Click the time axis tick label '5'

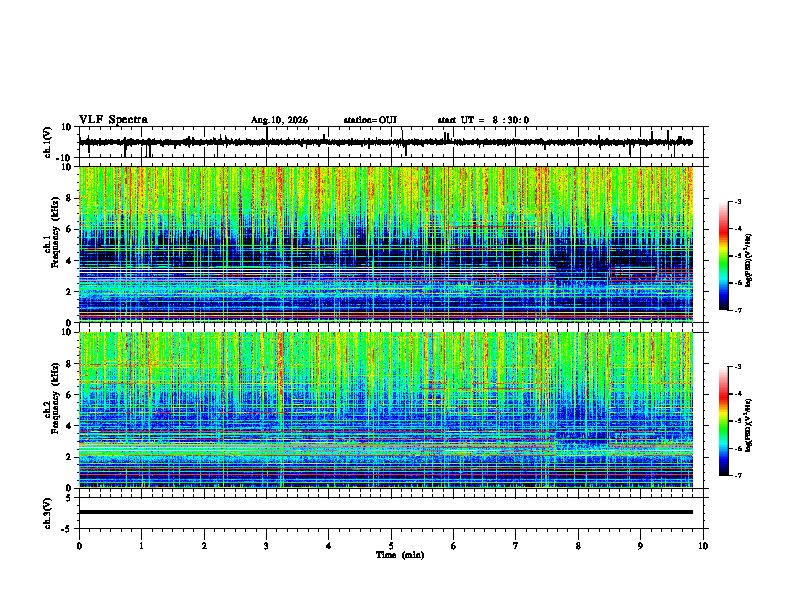tap(391, 546)
